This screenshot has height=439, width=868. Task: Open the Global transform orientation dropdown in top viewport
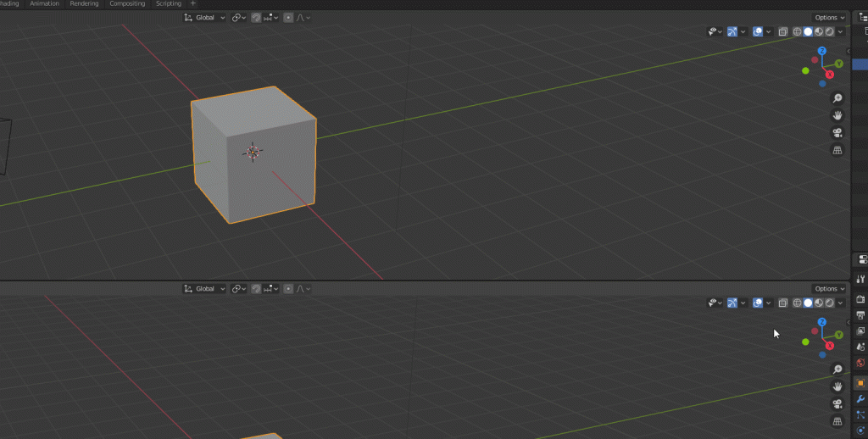click(x=205, y=18)
